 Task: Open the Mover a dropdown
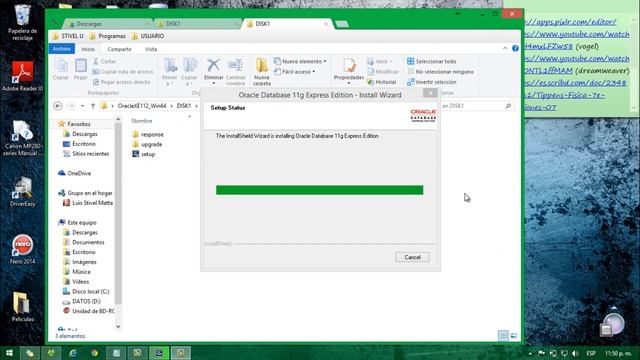click(x=169, y=72)
